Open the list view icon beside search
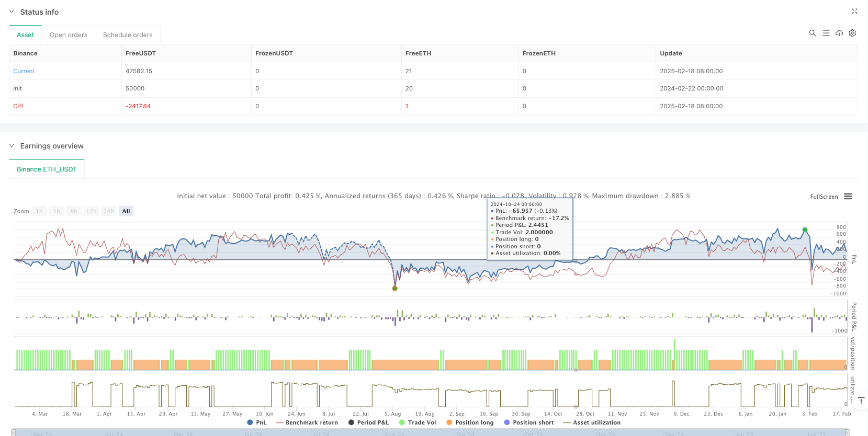 (x=826, y=33)
